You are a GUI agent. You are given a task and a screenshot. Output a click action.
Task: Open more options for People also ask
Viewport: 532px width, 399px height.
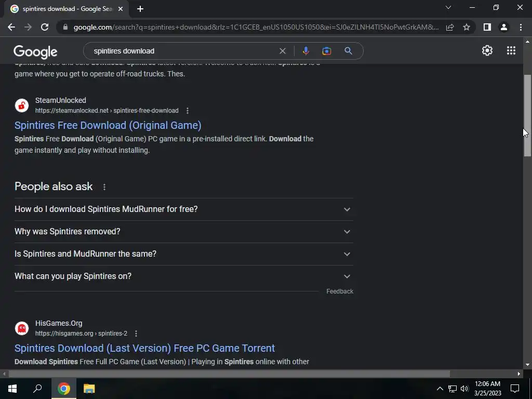(104, 187)
